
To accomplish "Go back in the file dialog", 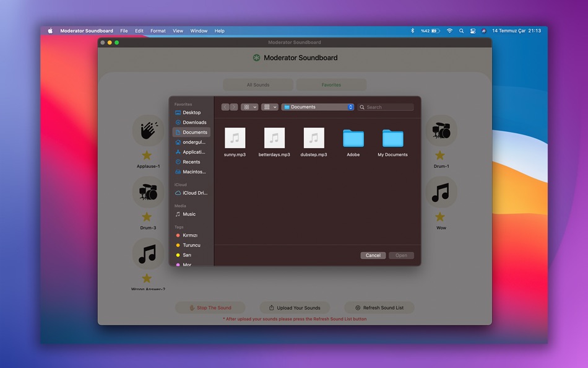I will point(225,107).
